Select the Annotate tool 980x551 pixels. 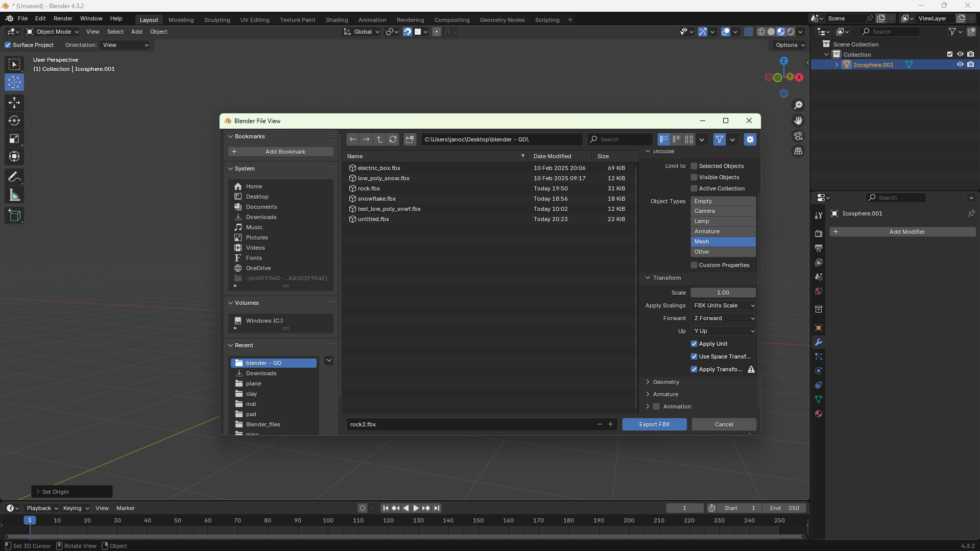(x=14, y=177)
